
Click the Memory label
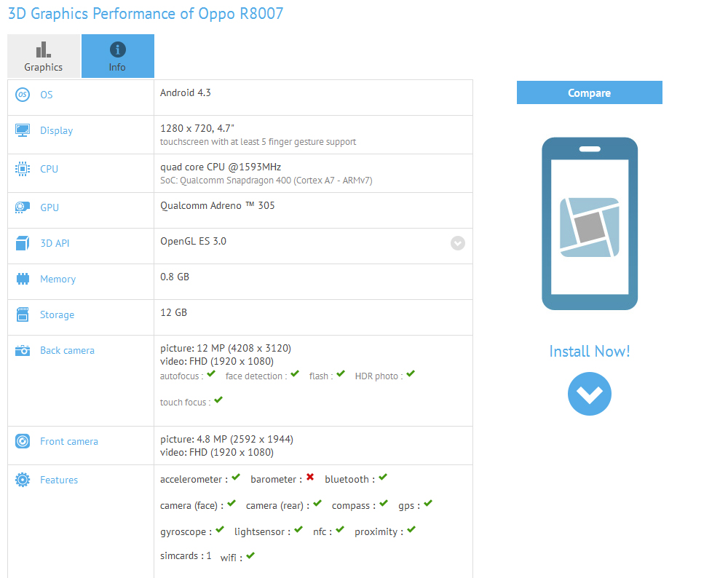click(x=58, y=279)
